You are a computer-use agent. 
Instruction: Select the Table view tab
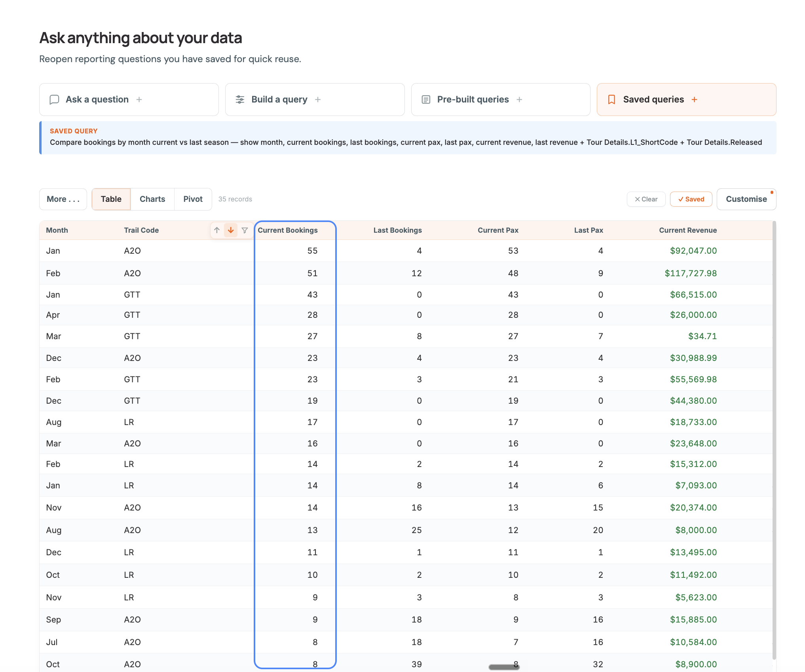111,199
